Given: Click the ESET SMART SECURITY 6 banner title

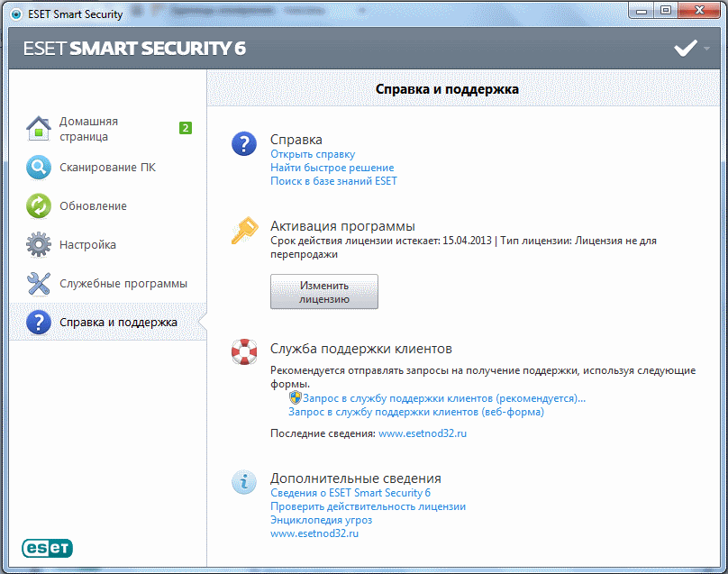Looking at the screenshot, I should pos(134,49).
